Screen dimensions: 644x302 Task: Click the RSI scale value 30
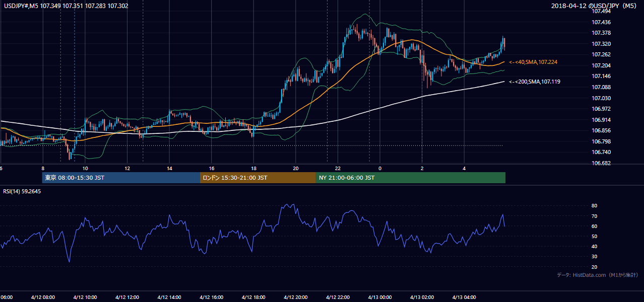[x=595, y=256]
